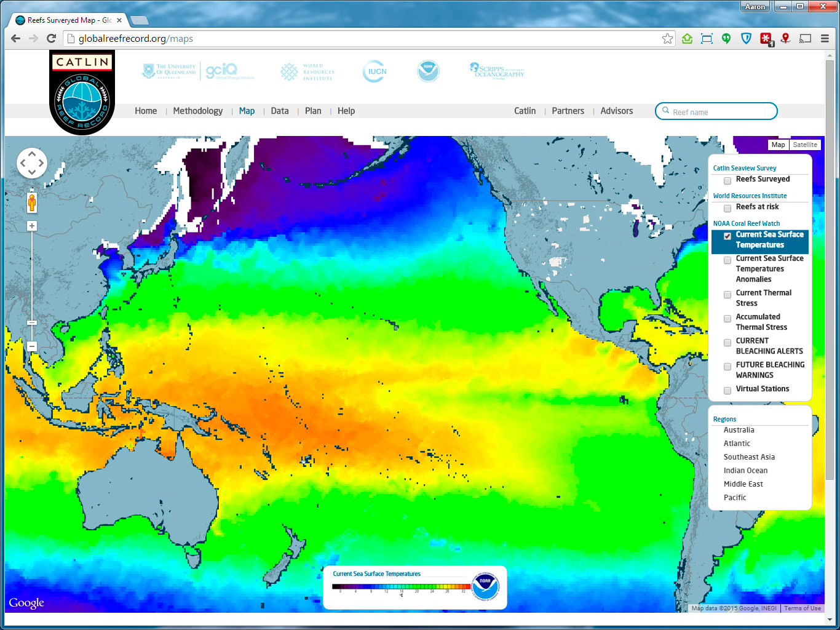This screenshot has width=840, height=630.
Task: Zoom out with the minus button
Action: pos(32,346)
